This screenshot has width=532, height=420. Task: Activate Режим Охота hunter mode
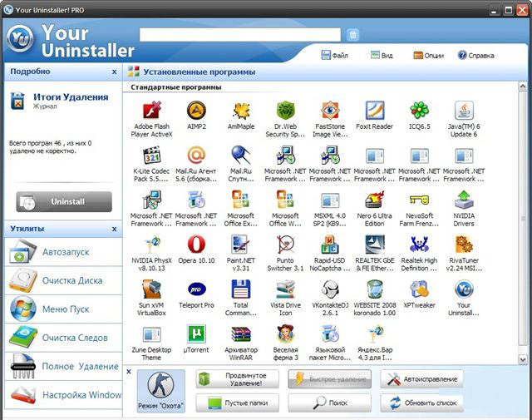[160, 391]
